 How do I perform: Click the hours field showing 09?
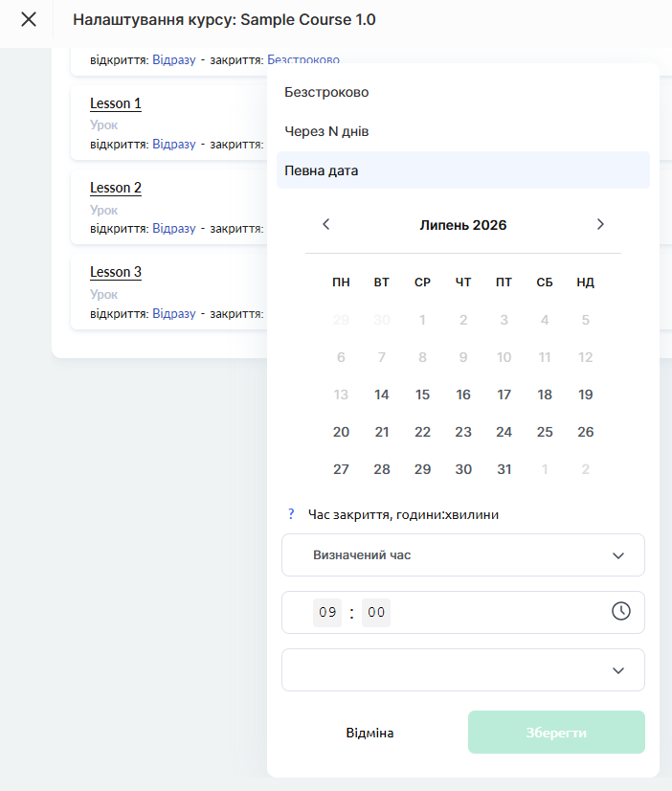(327, 613)
